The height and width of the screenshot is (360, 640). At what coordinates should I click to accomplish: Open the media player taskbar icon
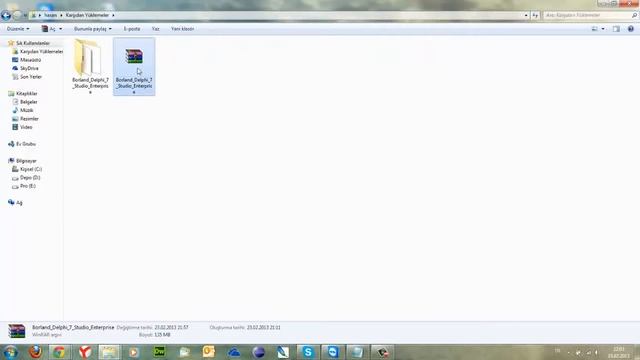click(134, 352)
